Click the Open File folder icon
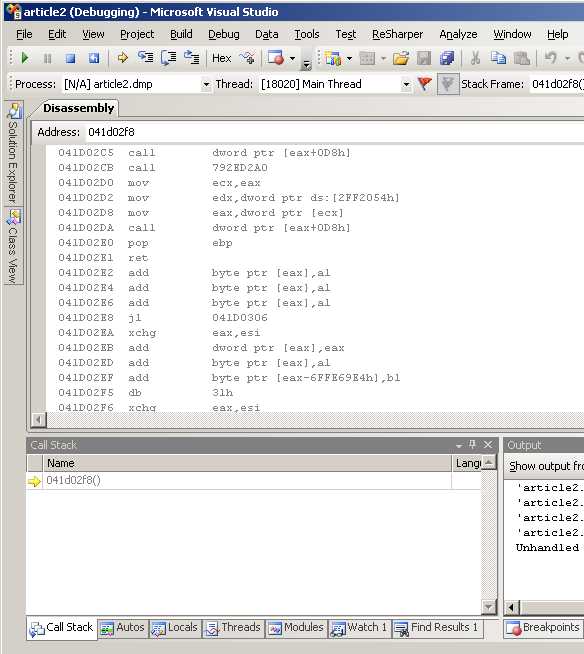This screenshot has width=584, height=654. pos(400,58)
